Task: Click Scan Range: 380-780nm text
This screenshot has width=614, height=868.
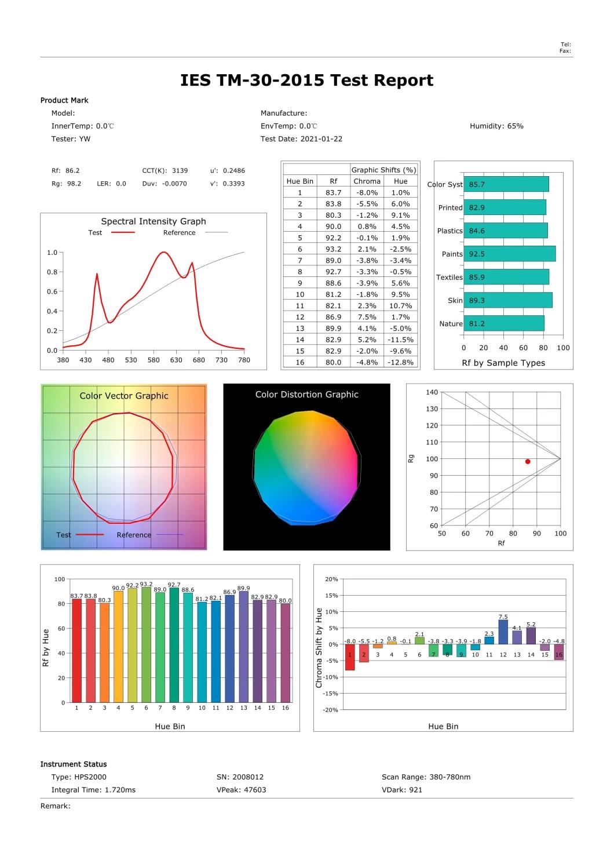Action: [426, 777]
